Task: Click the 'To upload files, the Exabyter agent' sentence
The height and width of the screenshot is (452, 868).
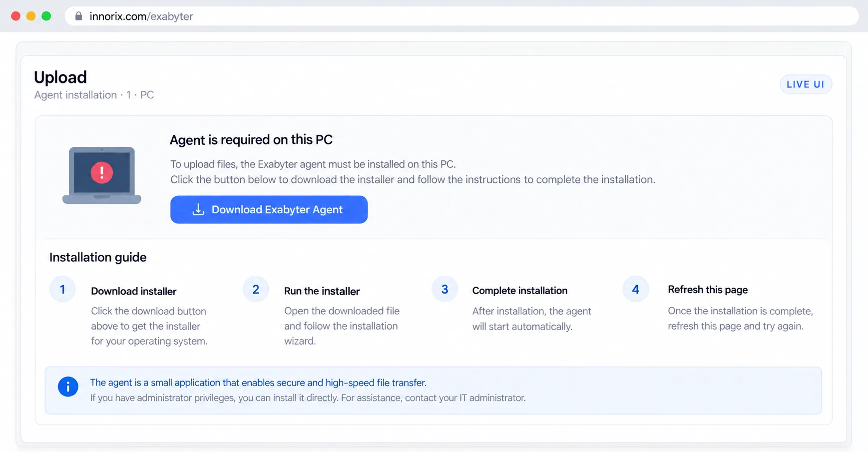Action: (313, 164)
